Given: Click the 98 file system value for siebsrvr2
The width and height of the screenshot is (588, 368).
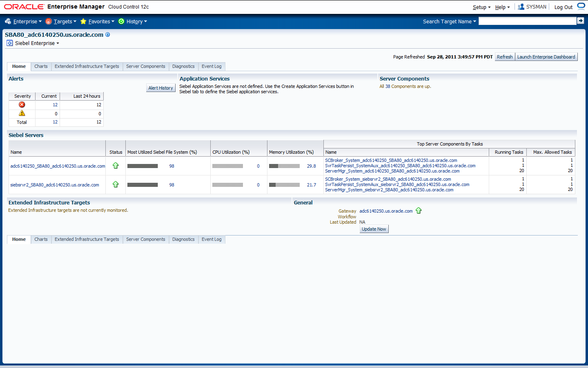Looking at the screenshot, I should pos(172,185).
